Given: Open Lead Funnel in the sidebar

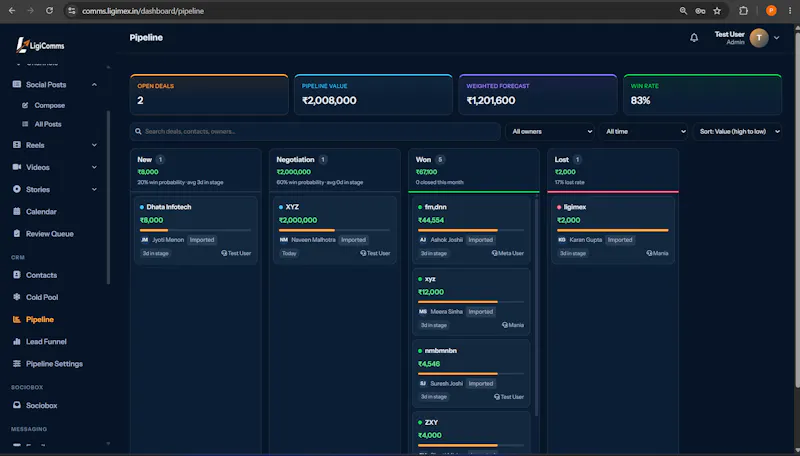Looking at the screenshot, I should [x=46, y=341].
